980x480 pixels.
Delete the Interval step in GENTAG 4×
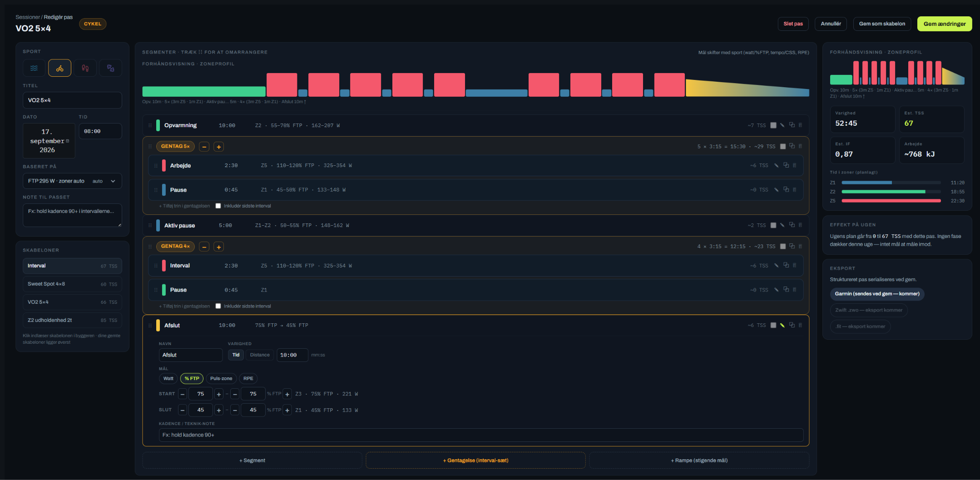[794, 265]
